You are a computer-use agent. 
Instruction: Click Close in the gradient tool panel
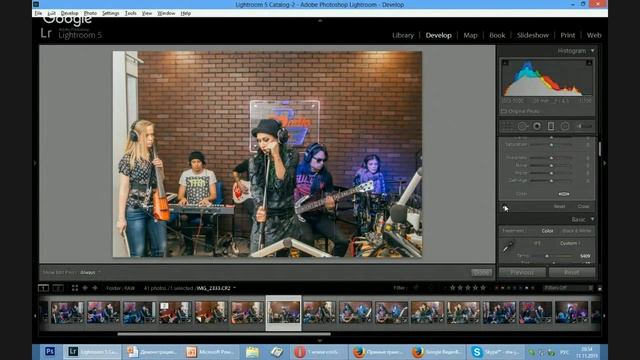(583, 207)
